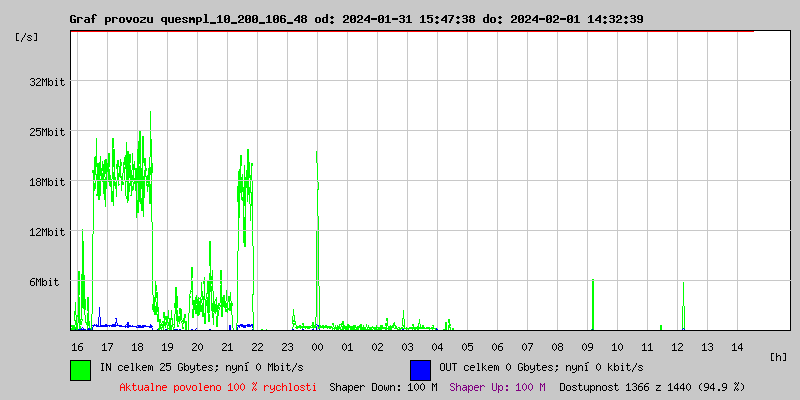Click the 'Shaper Down: 100 M' text
This screenshot has width=800, height=400.
click(383, 387)
